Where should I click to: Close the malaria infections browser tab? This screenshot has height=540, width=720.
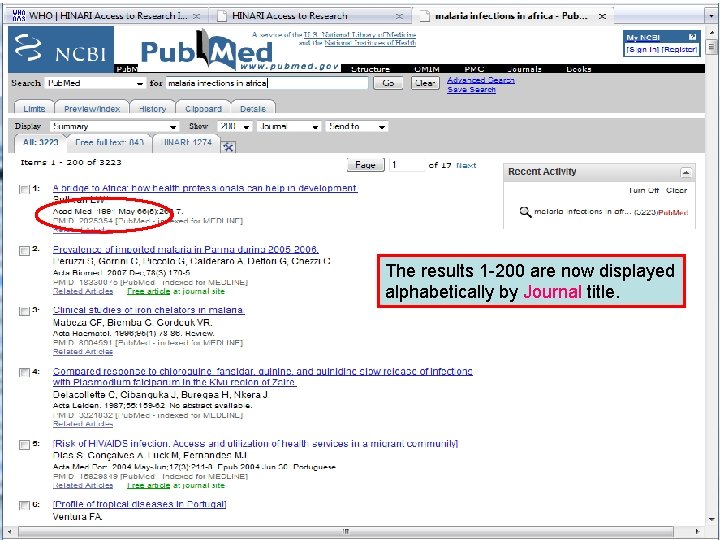(602, 16)
